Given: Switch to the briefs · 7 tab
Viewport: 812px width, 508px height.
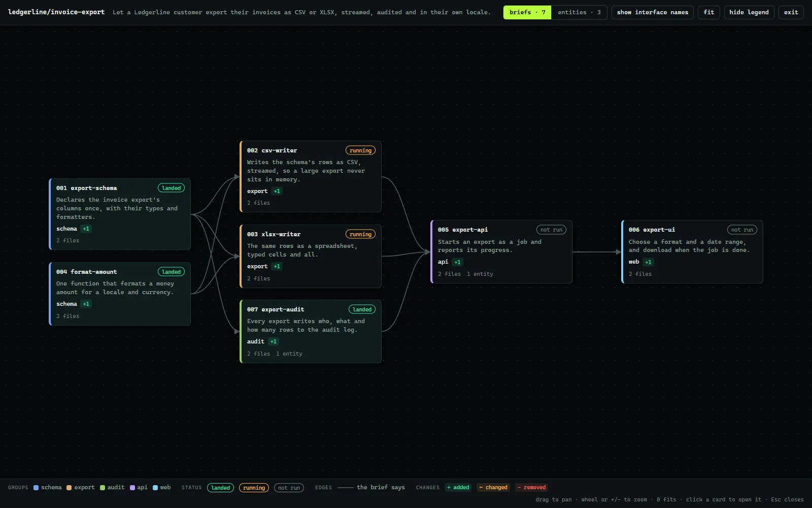Looking at the screenshot, I should 527,12.
